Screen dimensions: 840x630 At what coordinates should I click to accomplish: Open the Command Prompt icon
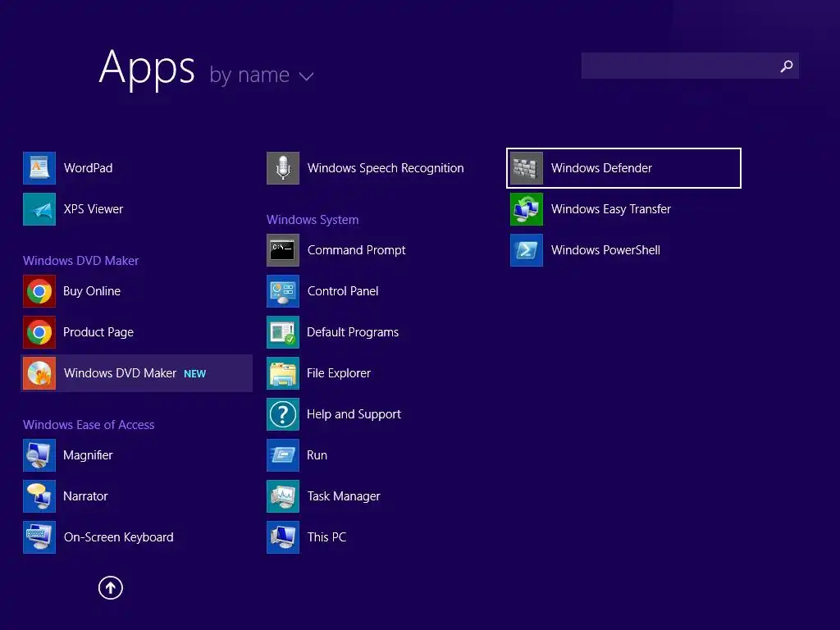283,249
